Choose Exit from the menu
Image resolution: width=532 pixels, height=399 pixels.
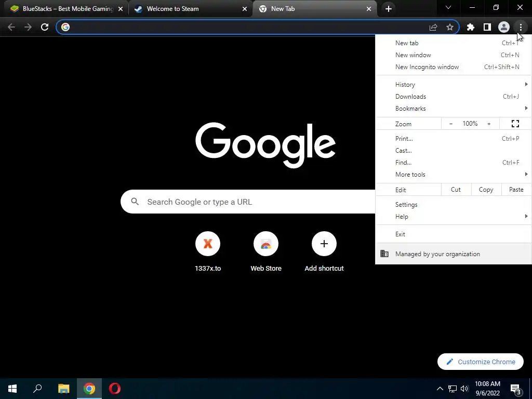[x=453, y=234]
